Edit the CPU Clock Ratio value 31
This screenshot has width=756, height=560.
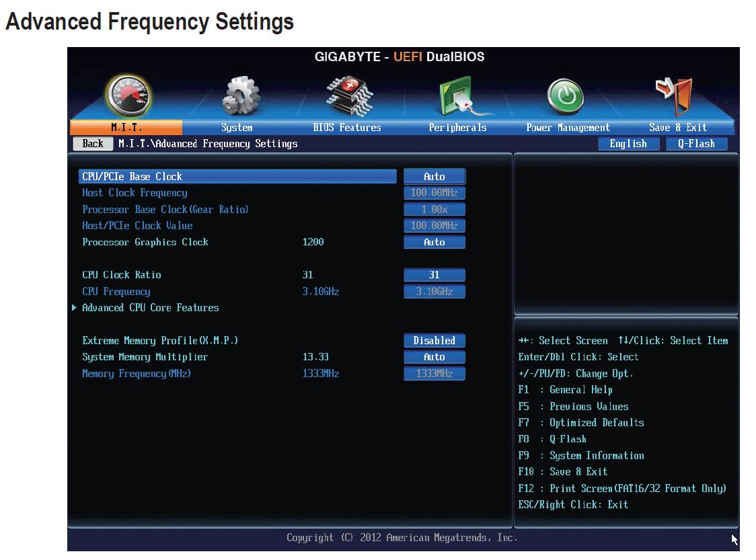click(434, 275)
